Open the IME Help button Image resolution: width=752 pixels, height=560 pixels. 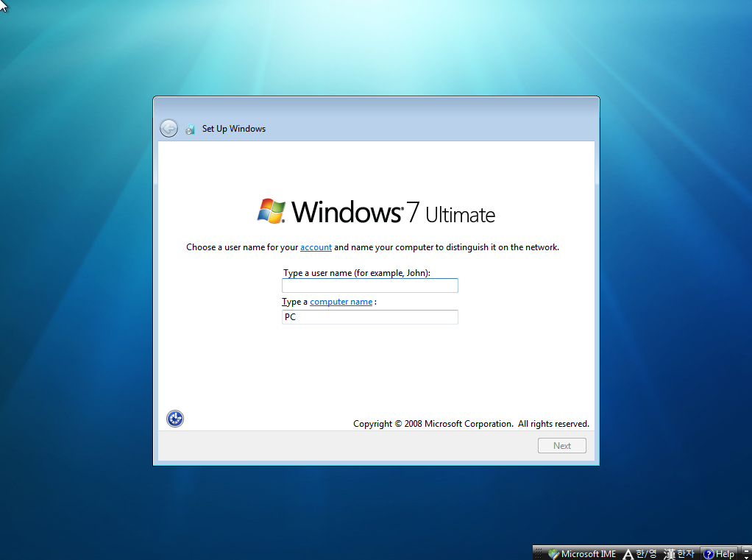click(x=718, y=554)
